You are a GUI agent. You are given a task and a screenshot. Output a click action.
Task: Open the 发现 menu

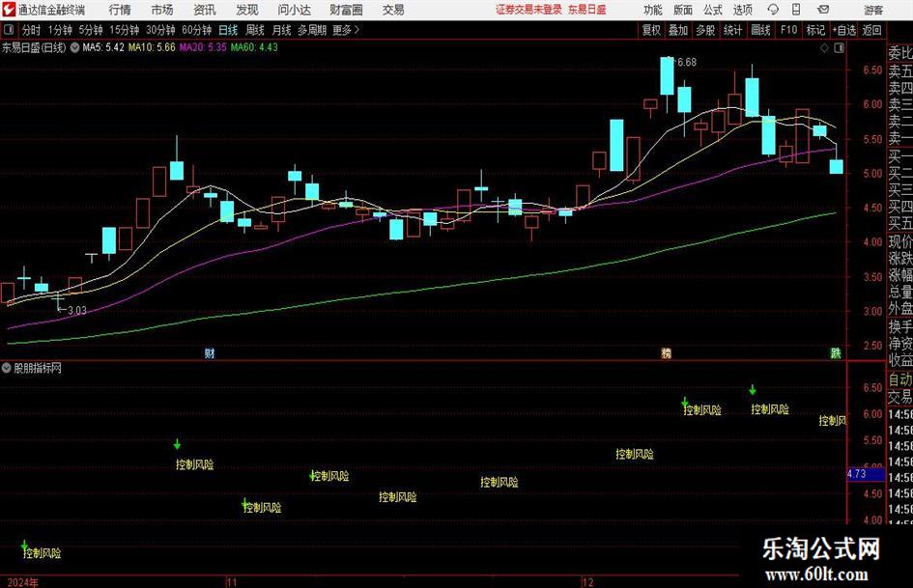pos(247,10)
